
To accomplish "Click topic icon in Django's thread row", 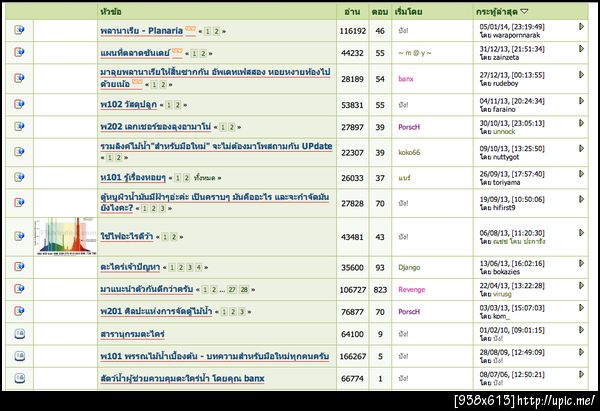I will point(19,266).
